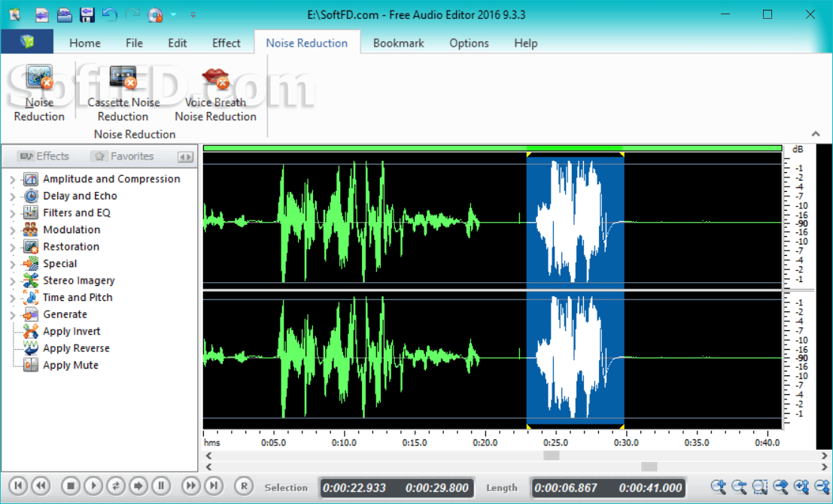This screenshot has height=504, width=833.
Task: Open the File ribbon tab
Action: point(134,43)
